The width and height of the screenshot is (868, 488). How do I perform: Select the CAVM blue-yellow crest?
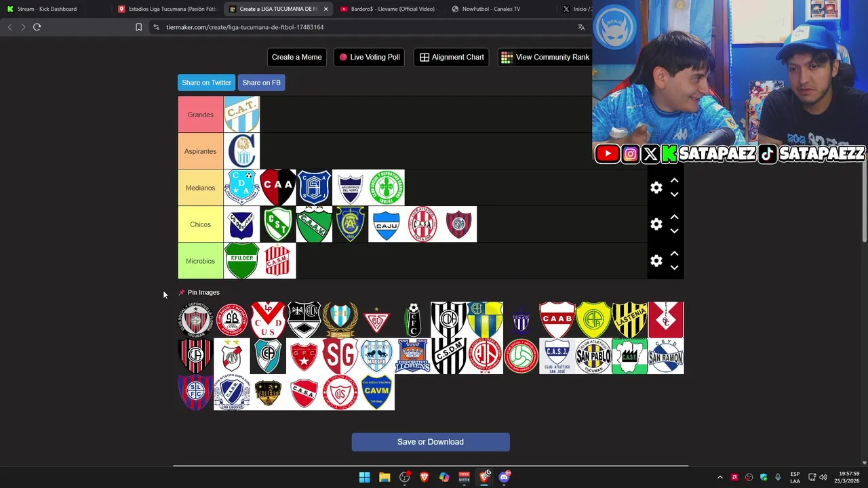[376, 392]
